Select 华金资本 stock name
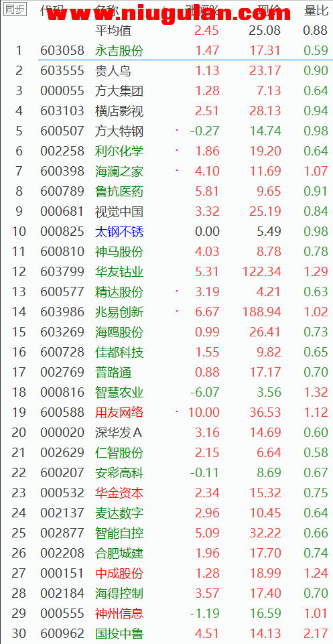Viewport: 333px width, 644px height. click(x=119, y=493)
